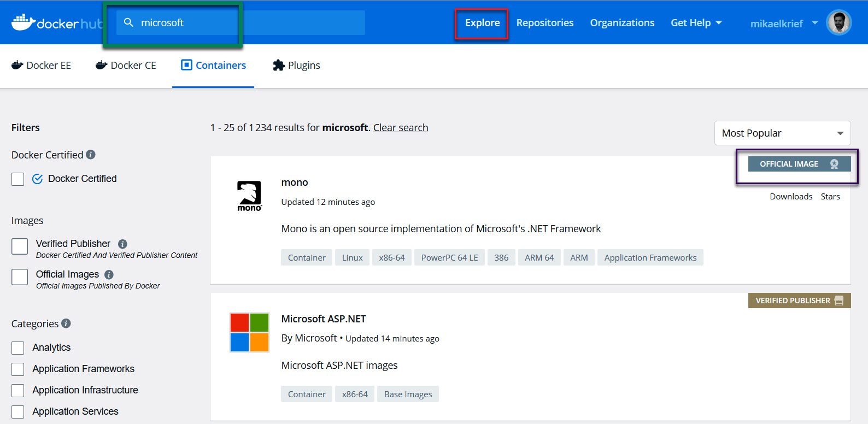Open the user avatar picture
This screenshot has height=424, width=868.
[x=838, y=23]
